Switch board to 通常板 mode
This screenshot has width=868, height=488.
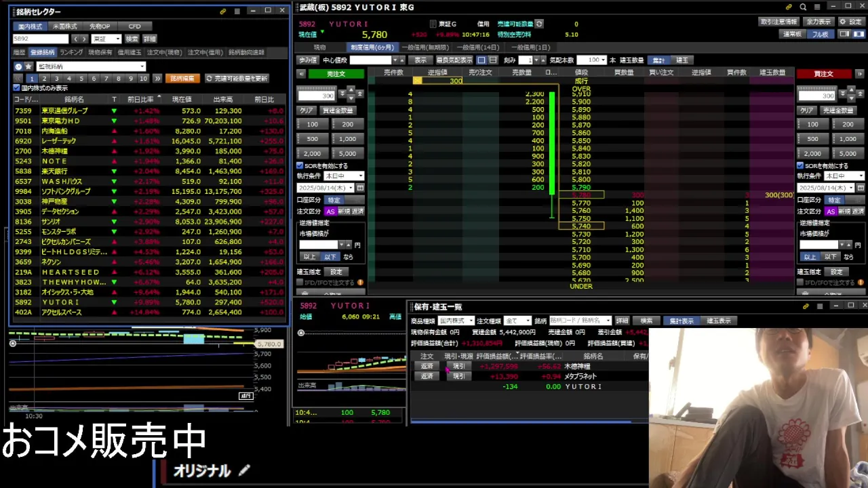[x=792, y=34]
